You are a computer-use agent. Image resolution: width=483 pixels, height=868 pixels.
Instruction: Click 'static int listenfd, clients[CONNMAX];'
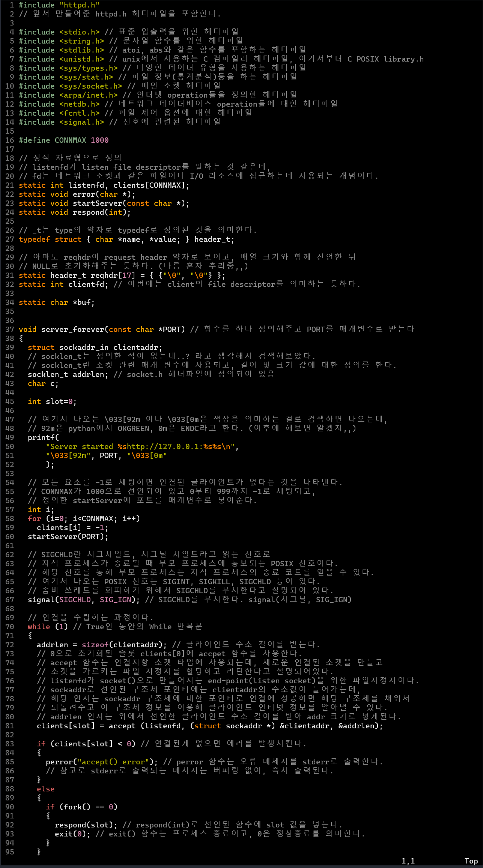[x=104, y=185]
